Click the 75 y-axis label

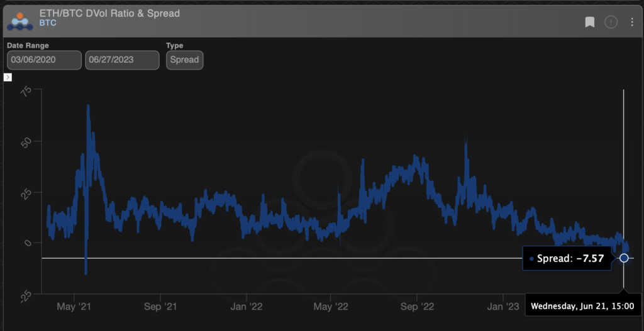[27, 90]
